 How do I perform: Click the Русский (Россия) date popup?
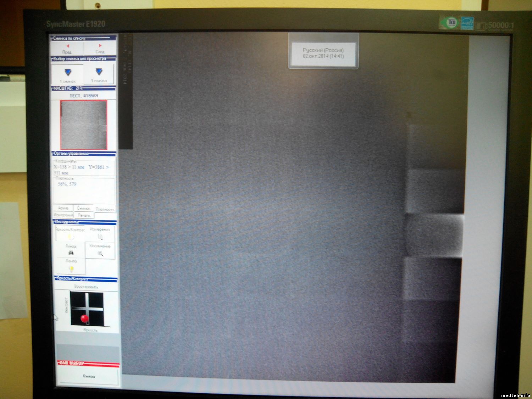[x=323, y=53]
